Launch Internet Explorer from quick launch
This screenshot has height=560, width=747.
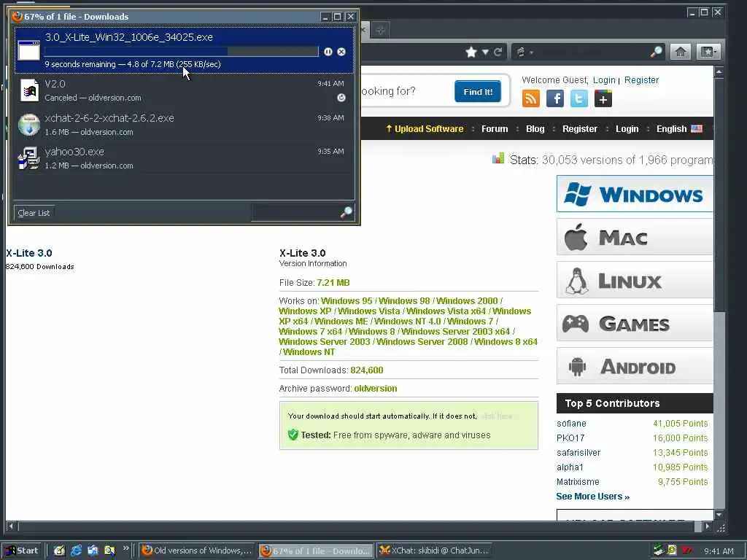pos(76,551)
